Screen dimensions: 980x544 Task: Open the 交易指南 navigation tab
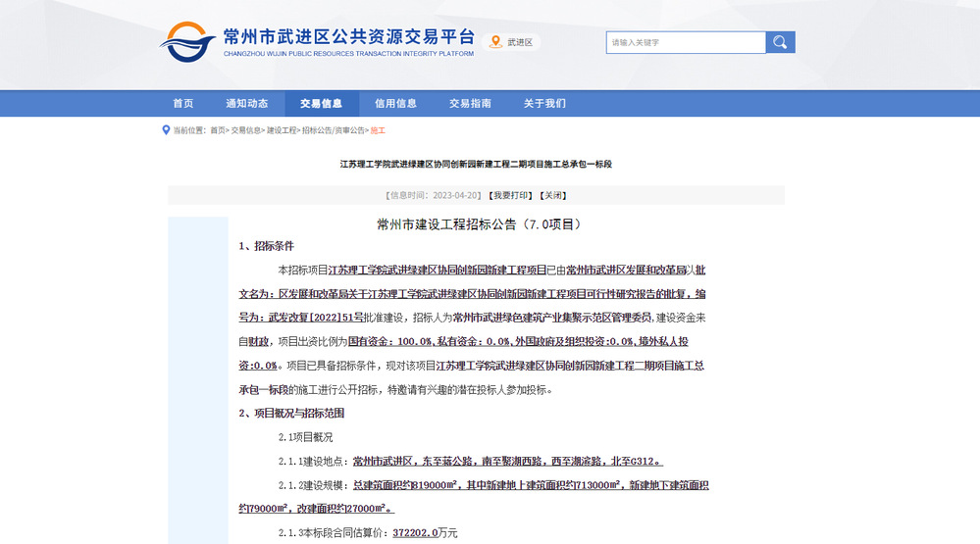coord(470,104)
